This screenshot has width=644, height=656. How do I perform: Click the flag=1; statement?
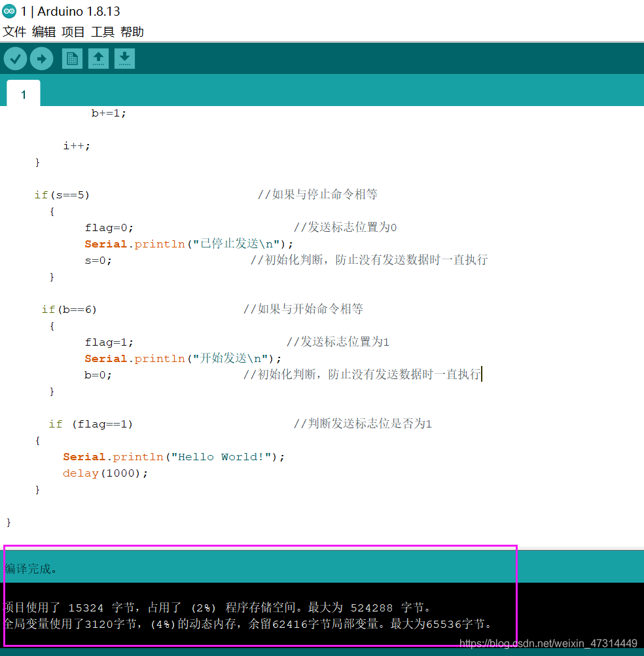109,342
